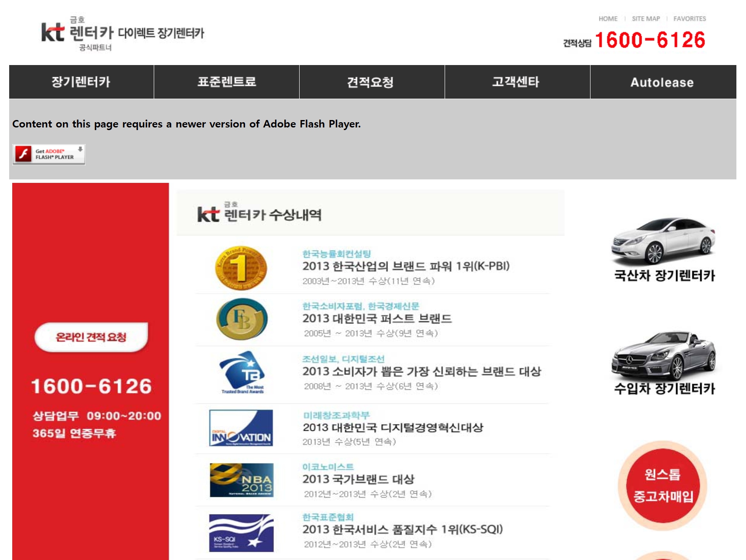Click the 2005년 ~ 2013년 수상(9년 연속) text
Screen dimensions: 746x560
click(371, 333)
